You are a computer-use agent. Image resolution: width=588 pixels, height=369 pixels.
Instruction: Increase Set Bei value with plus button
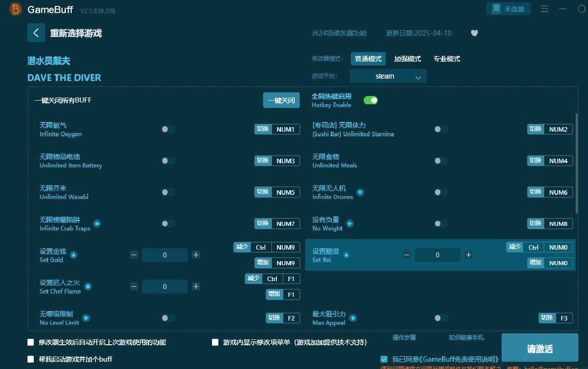pyautogui.click(x=469, y=255)
